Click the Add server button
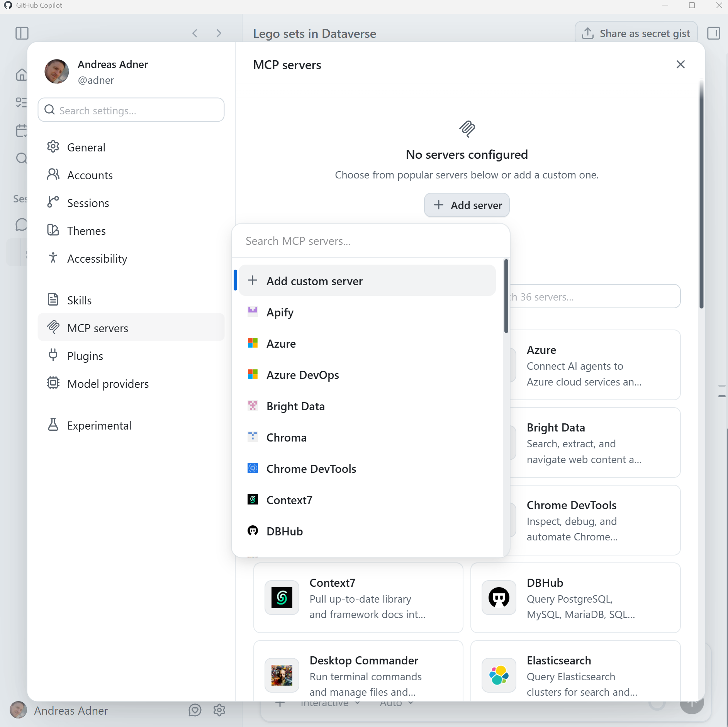The width and height of the screenshot is (728, 727). pyautogui.click(x=467, y=205)
